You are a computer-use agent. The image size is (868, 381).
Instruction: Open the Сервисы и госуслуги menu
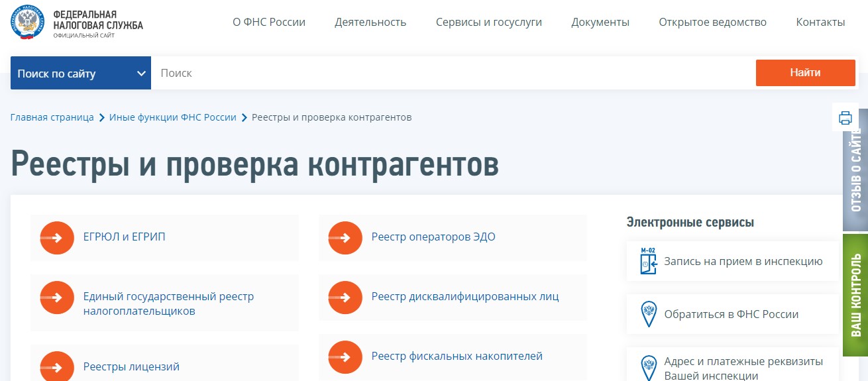coord(489,22)
